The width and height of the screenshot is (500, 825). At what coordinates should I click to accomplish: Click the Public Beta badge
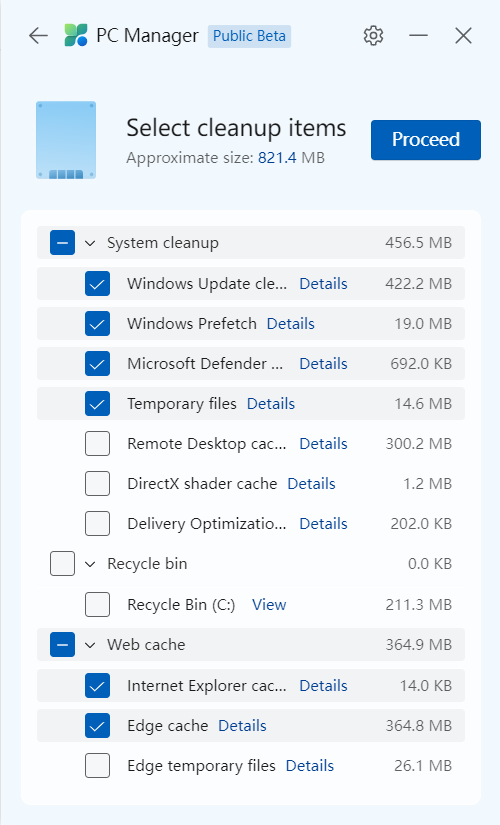click(x=249, y=36)
